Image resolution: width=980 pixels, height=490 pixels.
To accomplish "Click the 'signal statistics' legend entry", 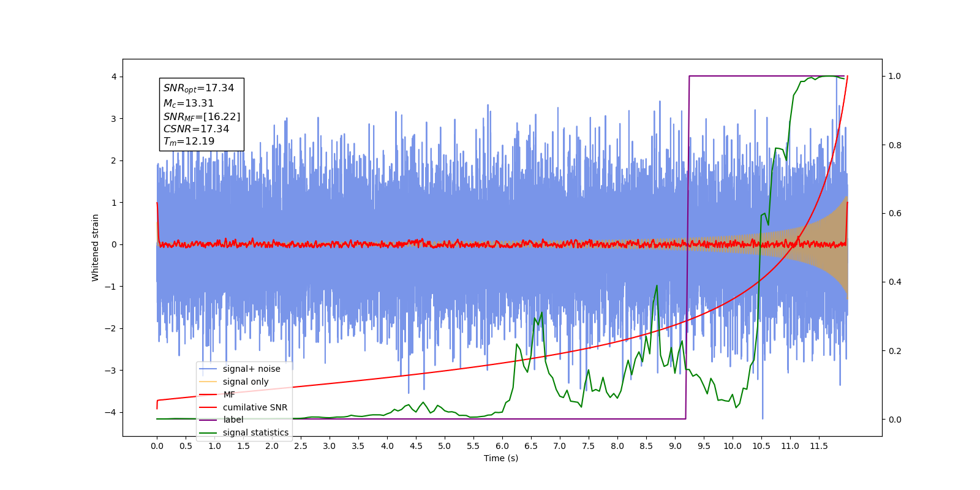I will pos(255,432).
